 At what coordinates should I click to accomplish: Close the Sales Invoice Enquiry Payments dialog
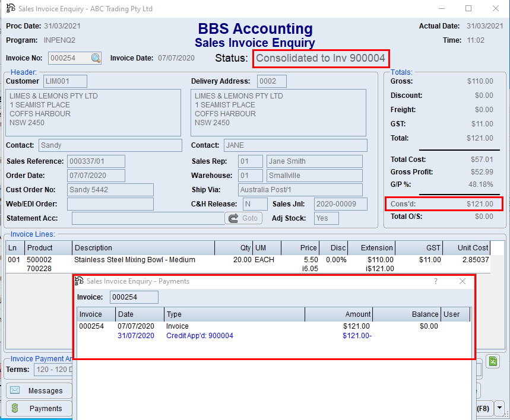463,281
